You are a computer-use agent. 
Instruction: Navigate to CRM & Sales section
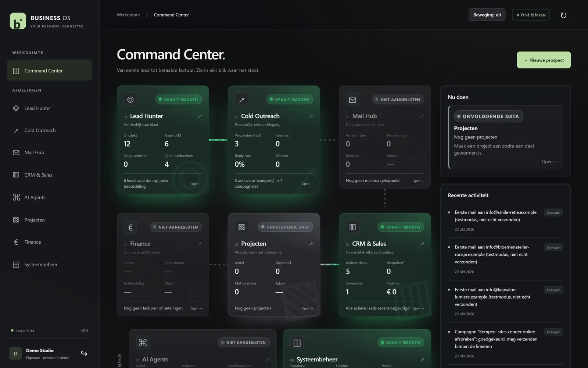coord(50,175)
